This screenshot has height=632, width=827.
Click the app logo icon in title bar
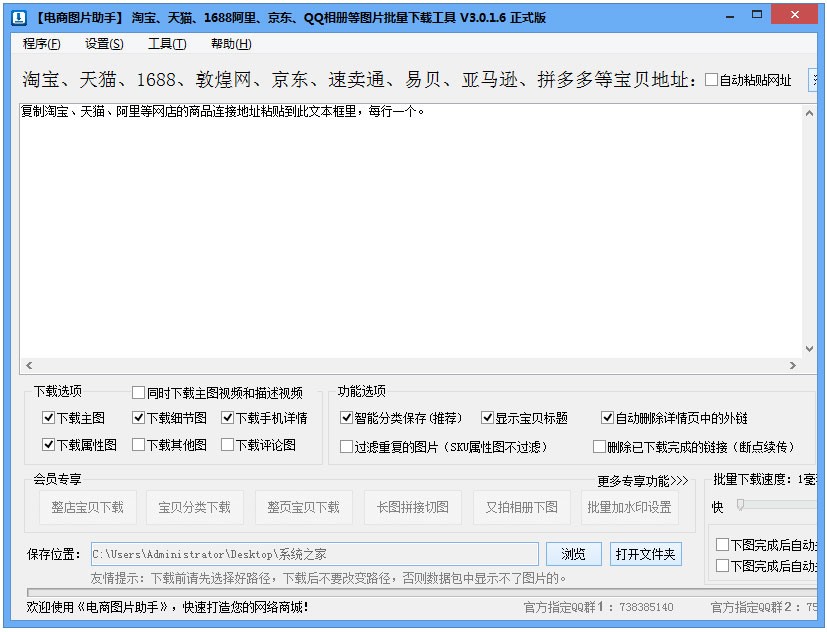tap(19, 17)
